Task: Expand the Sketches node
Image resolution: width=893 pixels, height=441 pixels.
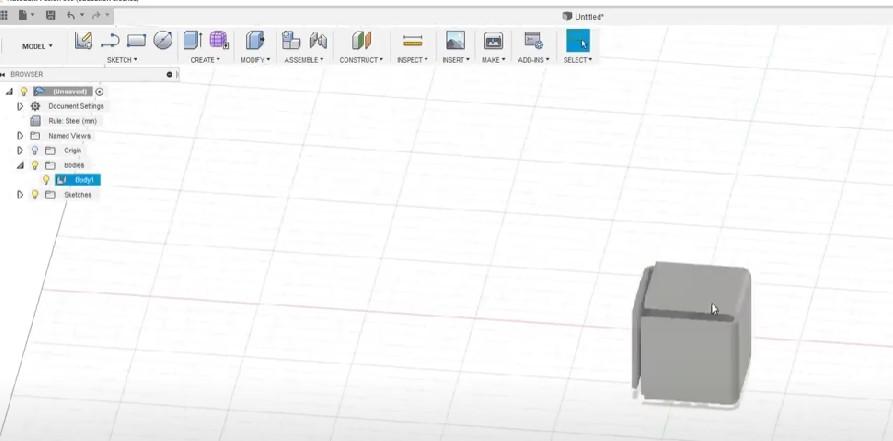Action: point(20,195)
